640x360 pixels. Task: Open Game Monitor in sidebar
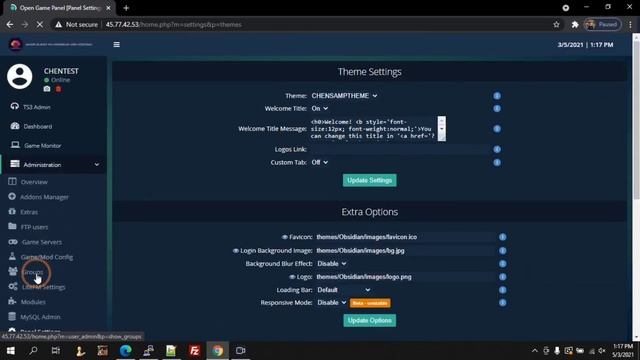click(x=36, y=145)
